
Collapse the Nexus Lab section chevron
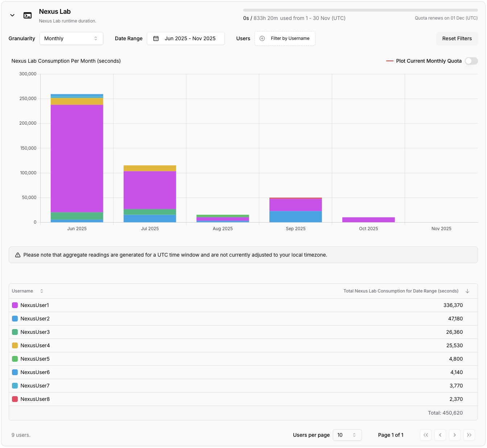point(12,15)
